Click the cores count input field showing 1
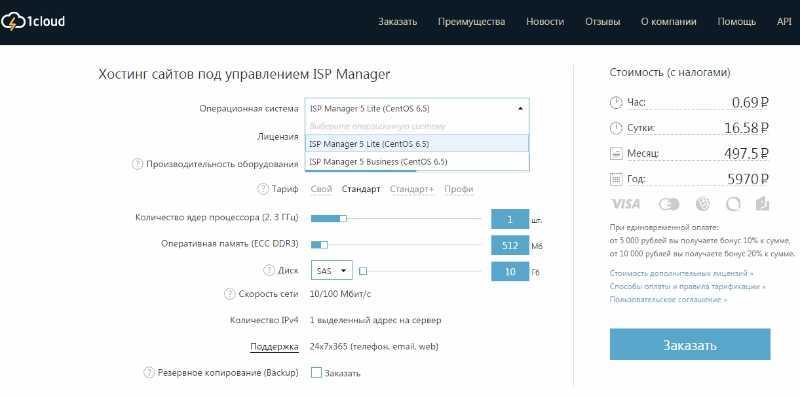This screenshot has height=396, width=800. click(510, 219)
